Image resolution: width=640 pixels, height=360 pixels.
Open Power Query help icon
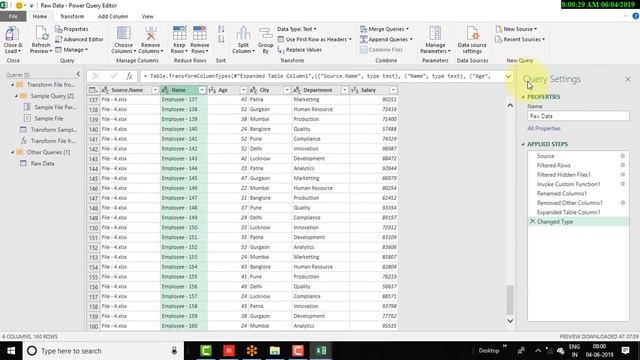click(x=636, y=16)
